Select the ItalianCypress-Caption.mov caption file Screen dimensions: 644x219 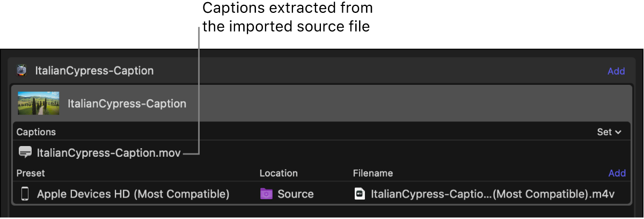109,153
